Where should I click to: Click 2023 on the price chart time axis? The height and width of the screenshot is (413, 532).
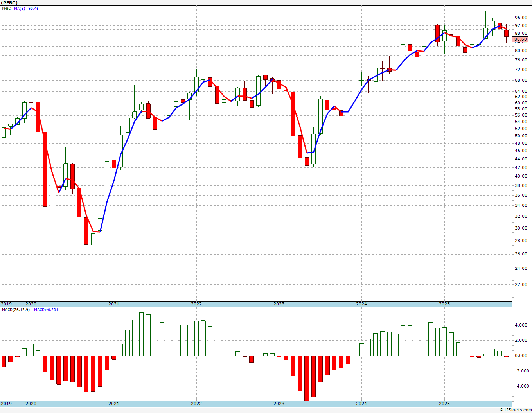pyautogui.click(x=279, y=304)
